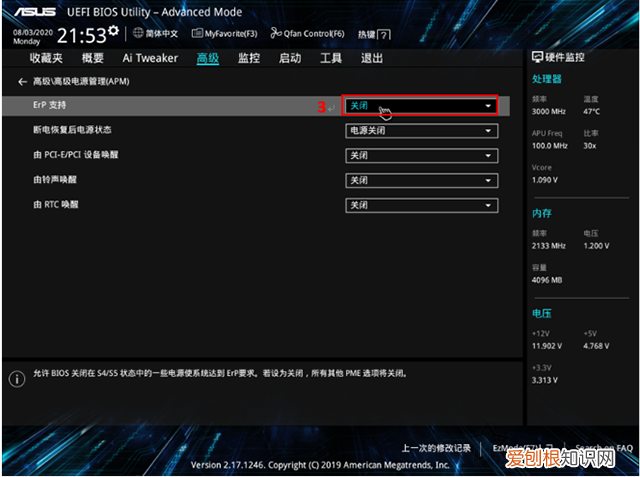Select the 退出 tab
The width and height of the screenshot is (640, 477).
[372, 58]
